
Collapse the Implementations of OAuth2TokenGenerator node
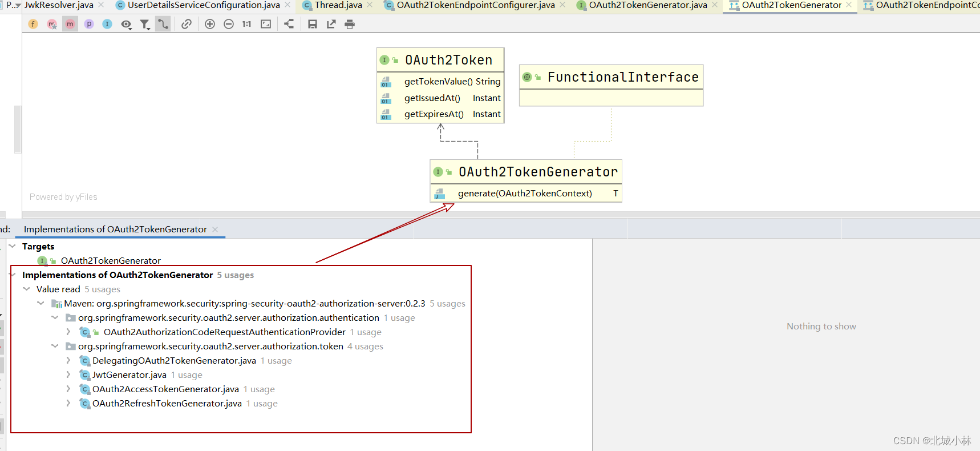pos(12,275)
